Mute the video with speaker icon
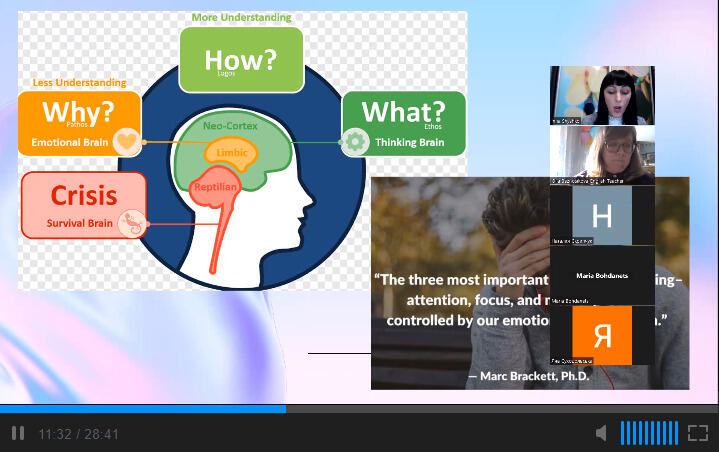Screen dimensions: 719x452 point(601,433)
